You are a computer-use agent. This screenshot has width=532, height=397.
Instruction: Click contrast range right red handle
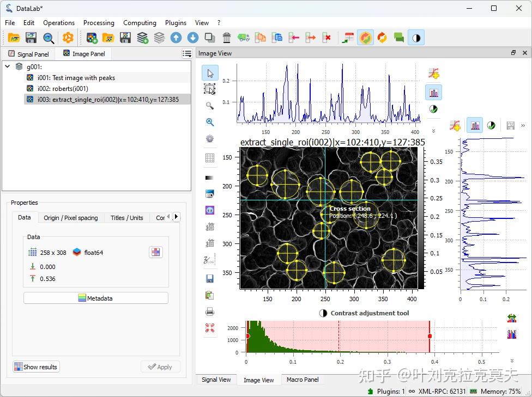point(430,336)
